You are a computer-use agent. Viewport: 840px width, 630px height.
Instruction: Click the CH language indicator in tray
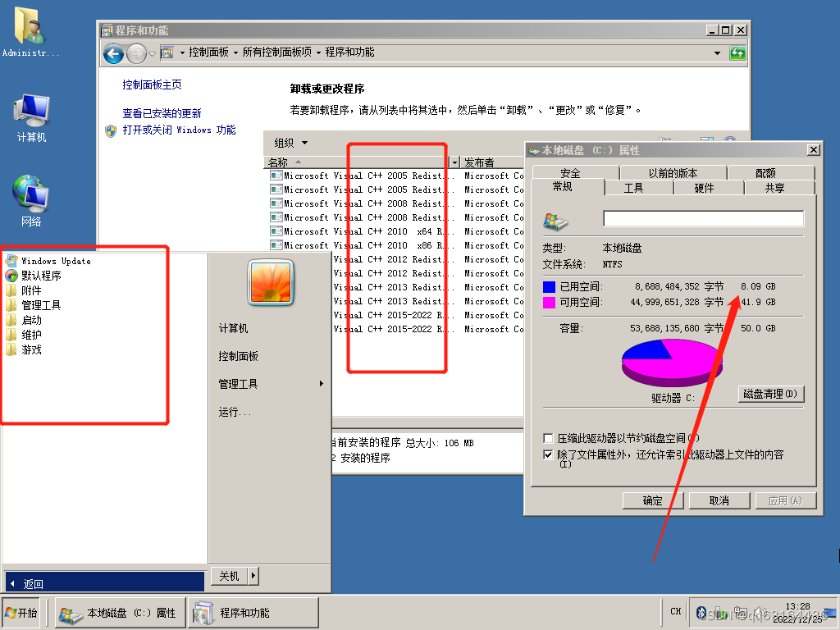pos(676,611)
